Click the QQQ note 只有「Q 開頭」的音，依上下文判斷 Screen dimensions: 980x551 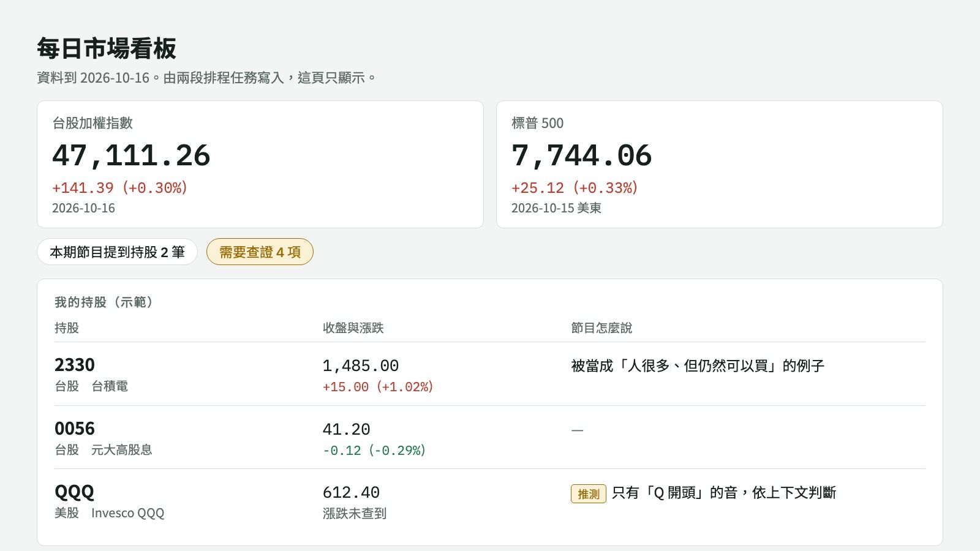724,492
